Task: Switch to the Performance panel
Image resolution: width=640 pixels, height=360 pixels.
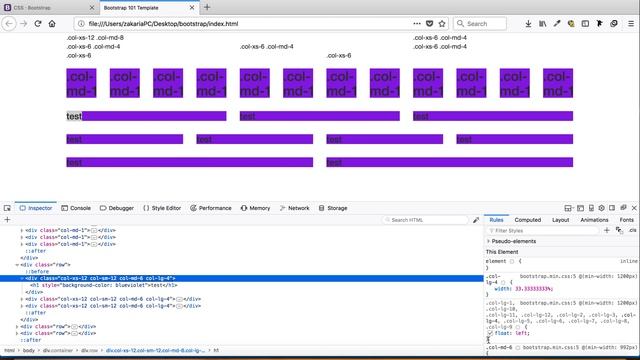Action: point(211,208)
